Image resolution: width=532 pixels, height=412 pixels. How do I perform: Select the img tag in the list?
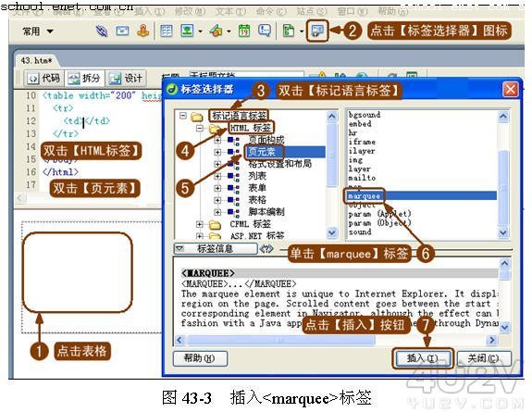pos(355,160)
